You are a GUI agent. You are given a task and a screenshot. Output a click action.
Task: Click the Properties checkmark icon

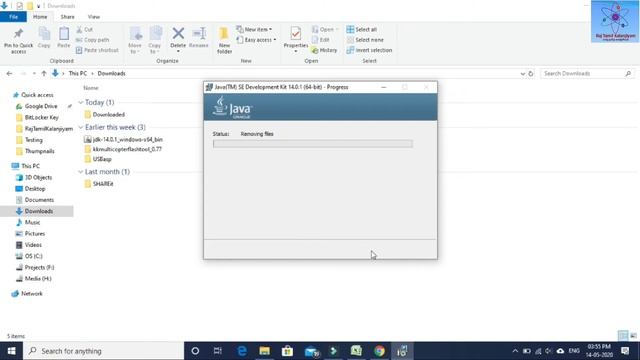pyautogui.click(x=296, y=33)
